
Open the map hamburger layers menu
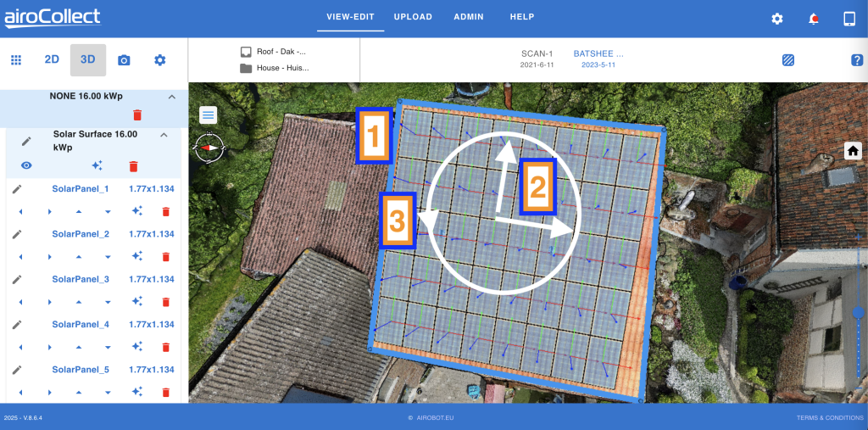click(x=208, y=115)
